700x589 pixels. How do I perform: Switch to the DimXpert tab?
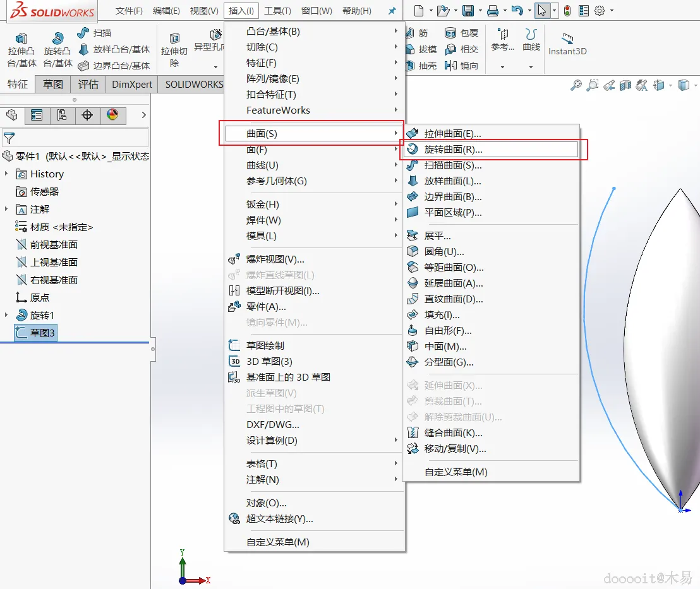point(131,85)
